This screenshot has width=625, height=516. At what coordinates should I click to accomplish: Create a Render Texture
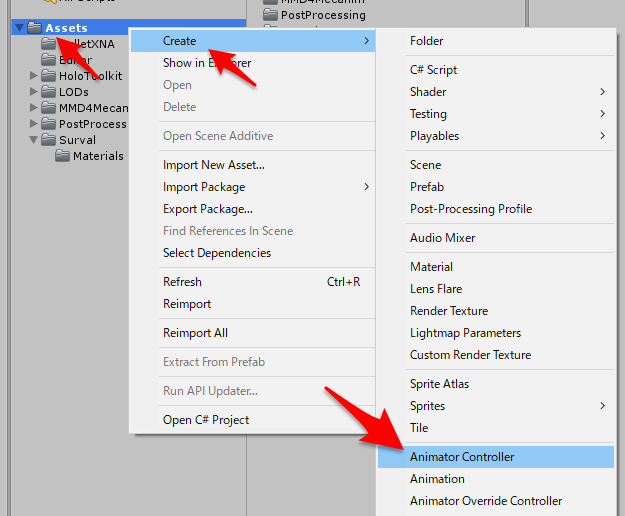[496, 311]
